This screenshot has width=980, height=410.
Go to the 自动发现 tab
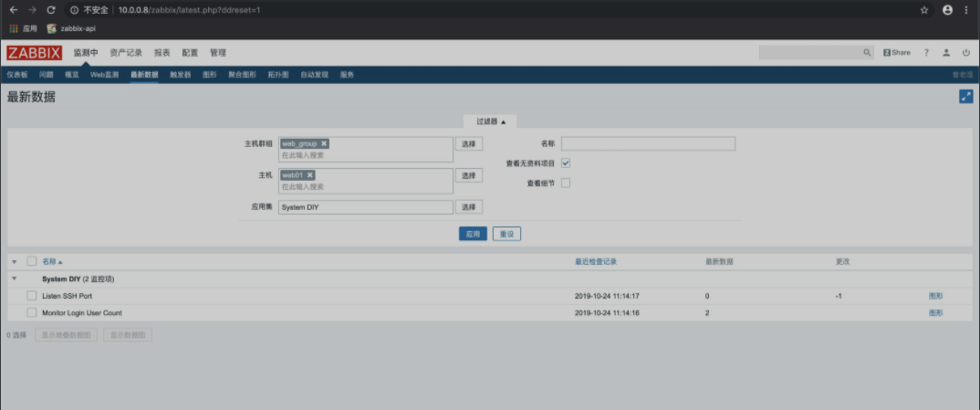pyautogui.click(x=315, y=75)
